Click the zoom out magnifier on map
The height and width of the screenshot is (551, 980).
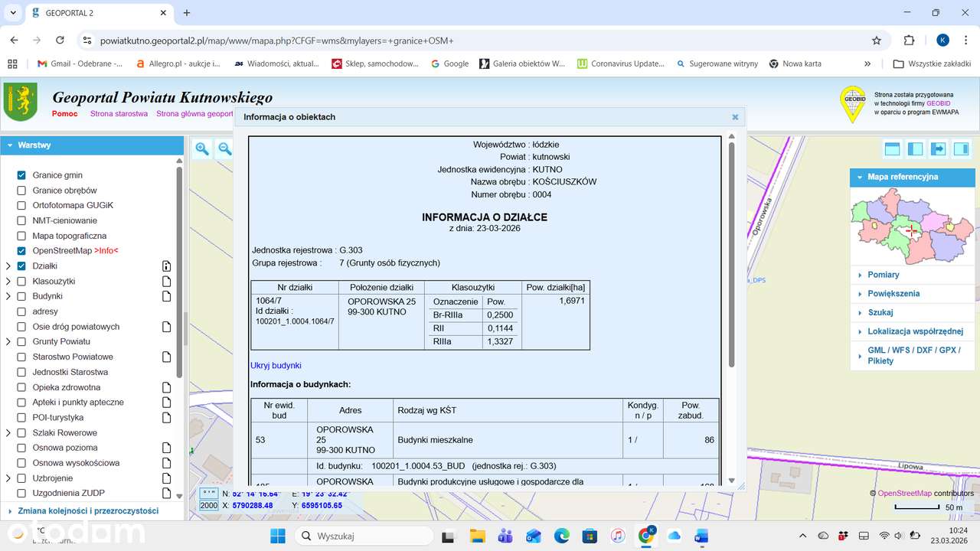tap(224, 149)
